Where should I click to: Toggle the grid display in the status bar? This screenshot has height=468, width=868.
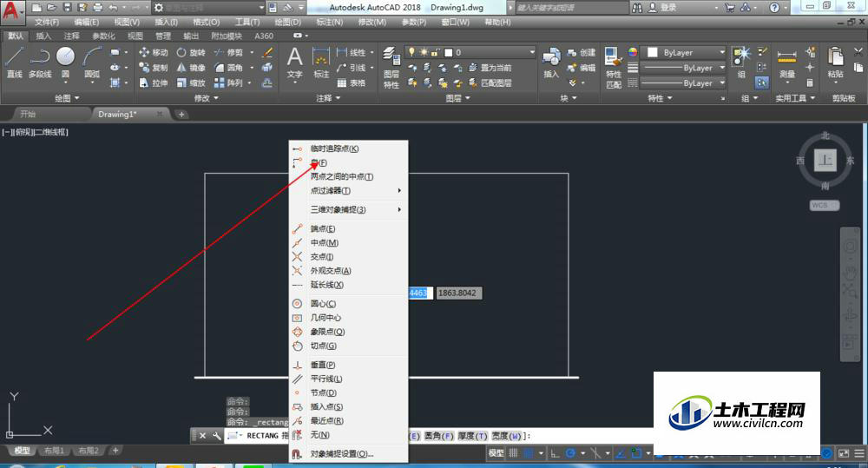(x=514, y=453)
